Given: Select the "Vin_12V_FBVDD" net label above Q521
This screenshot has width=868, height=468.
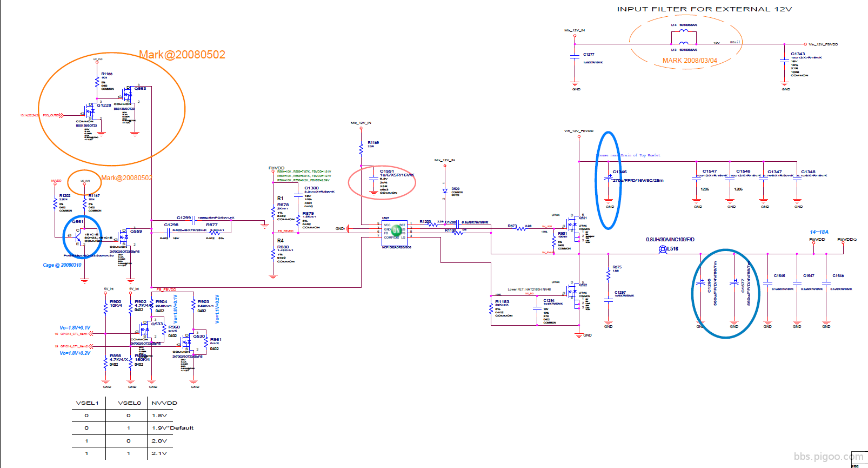Looking at the screenshot, I should click(x=579, y=131).
